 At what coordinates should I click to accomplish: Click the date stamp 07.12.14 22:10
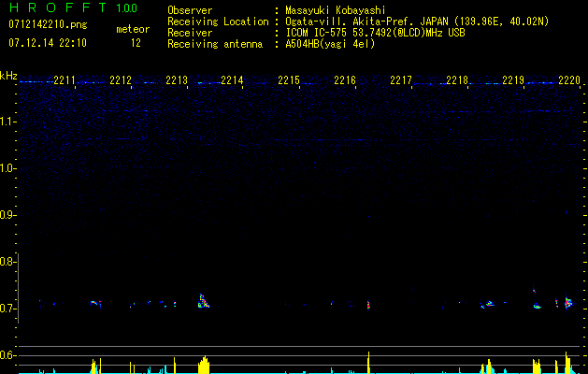coord(48,43)
